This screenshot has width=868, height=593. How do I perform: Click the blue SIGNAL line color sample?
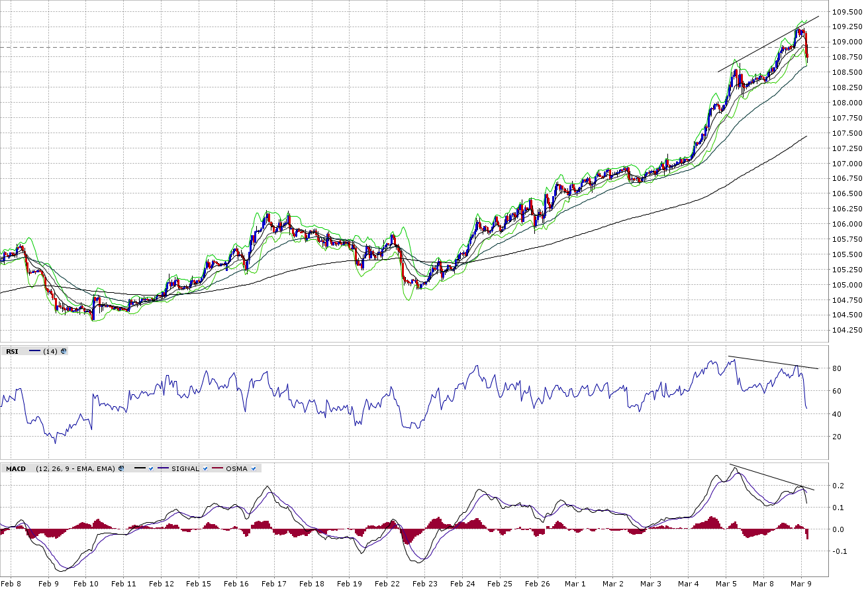pos(164,468)
